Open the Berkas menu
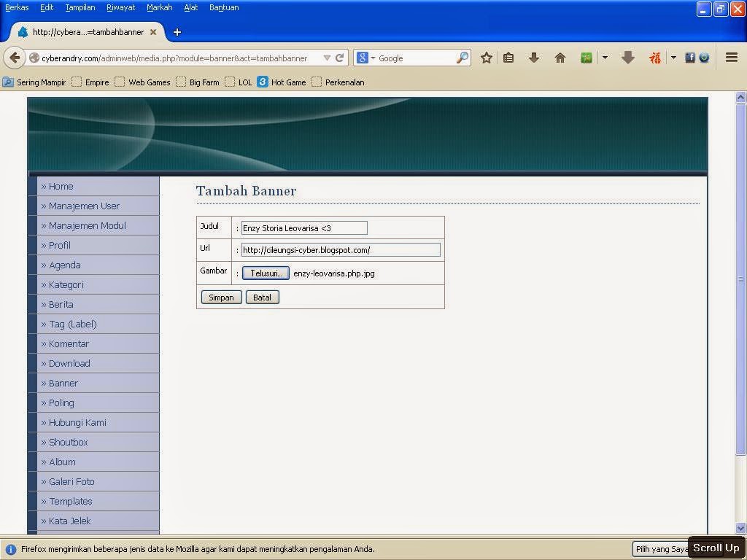 [17, 7]
